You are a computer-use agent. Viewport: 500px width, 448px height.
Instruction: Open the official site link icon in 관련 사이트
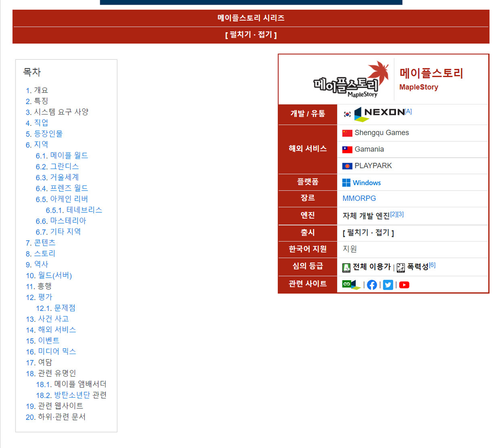click(352, 284)
